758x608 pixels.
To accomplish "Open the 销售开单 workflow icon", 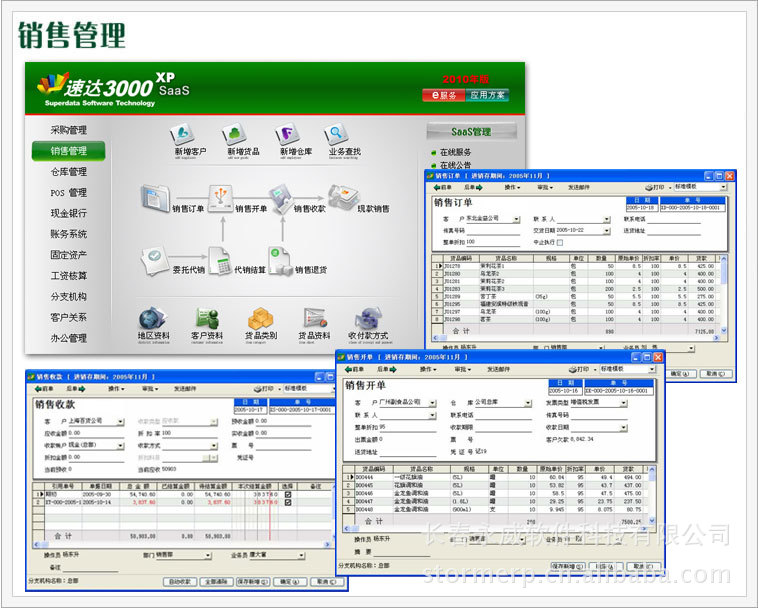I will click(x=221, y=199).
